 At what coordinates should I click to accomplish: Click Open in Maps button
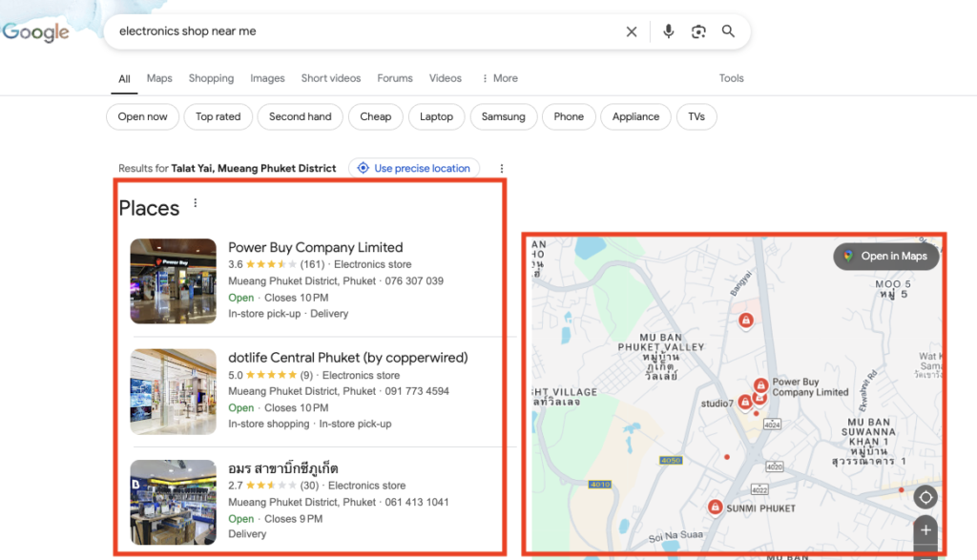coord(886,256)
